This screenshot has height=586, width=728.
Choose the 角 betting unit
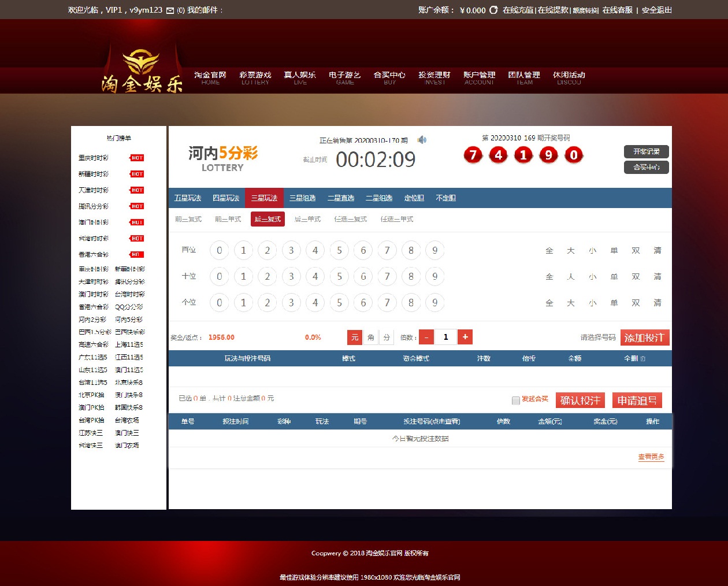tap(370, 337)
